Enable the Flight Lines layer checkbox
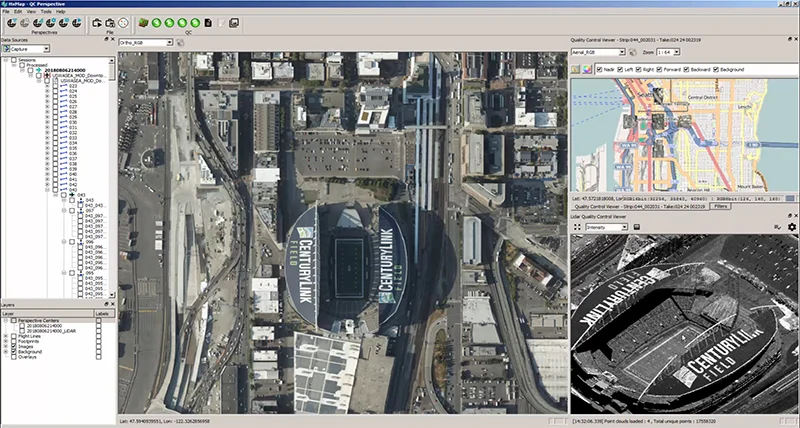 coord(14,336)
